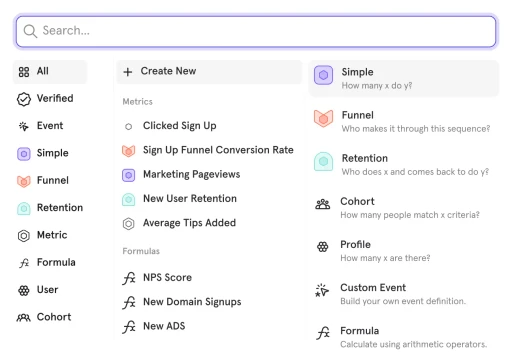Choose the New Domain Signups formula
Image resolution: width=512 pixels, height=363 pixels.
pos(192,302)
